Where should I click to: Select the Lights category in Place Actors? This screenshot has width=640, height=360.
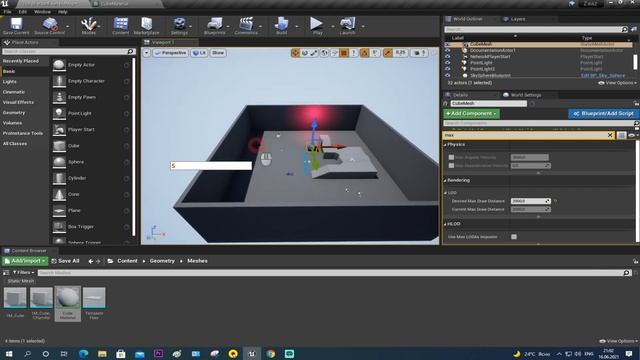(x=10, y=82)
